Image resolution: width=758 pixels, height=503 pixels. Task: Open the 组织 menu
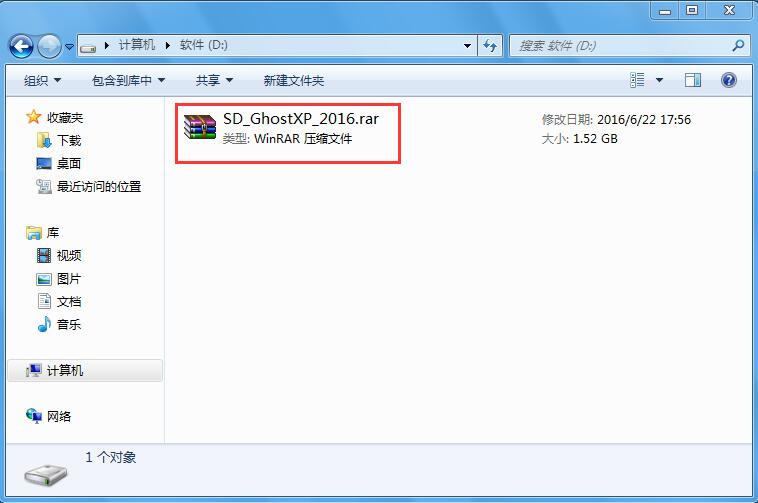click(43, 81)
